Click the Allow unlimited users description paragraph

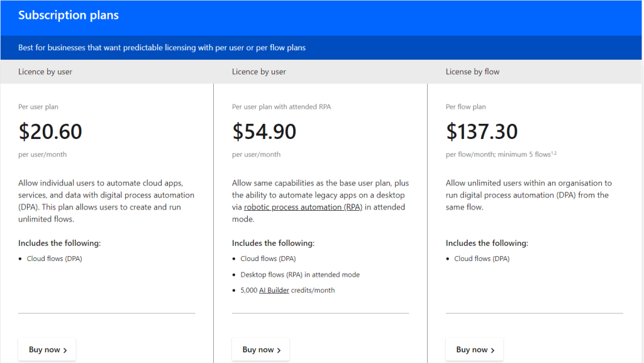coord(528,195)
